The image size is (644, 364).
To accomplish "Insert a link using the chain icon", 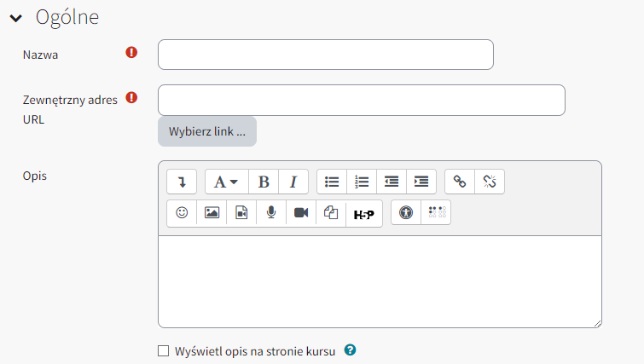I will pos(460,182).
